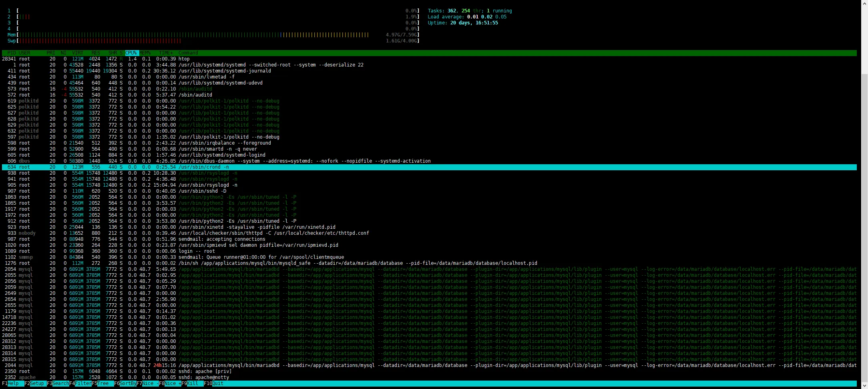Click the PID column header
The height and width of the screenshot is (389, 868).
coord(12,53)
